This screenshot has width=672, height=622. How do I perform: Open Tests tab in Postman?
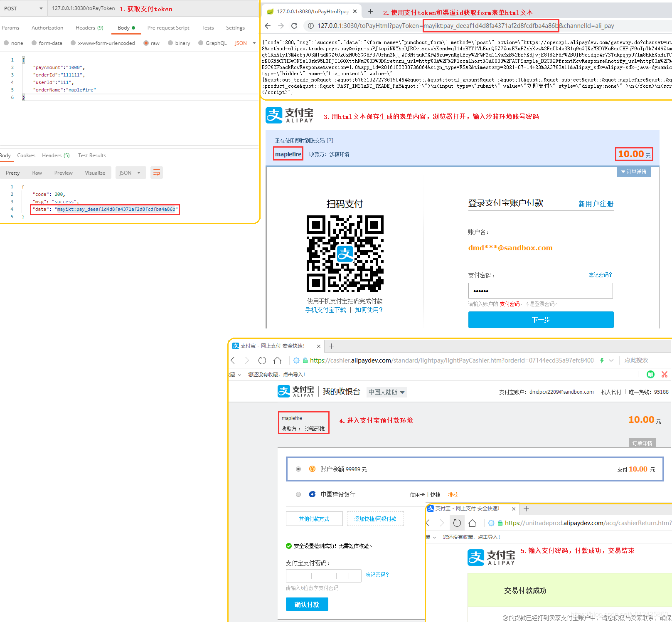(207, 28)
